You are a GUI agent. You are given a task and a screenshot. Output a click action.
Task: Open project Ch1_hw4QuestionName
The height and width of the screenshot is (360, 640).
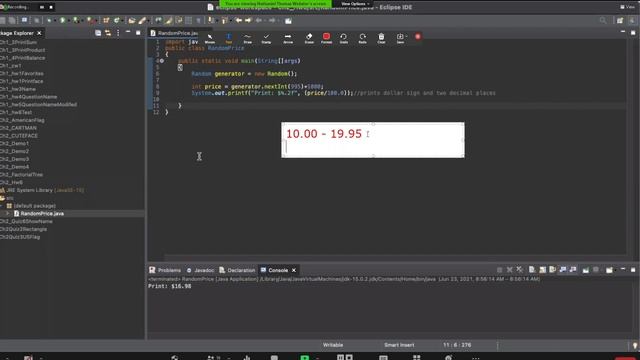point(29,97)
